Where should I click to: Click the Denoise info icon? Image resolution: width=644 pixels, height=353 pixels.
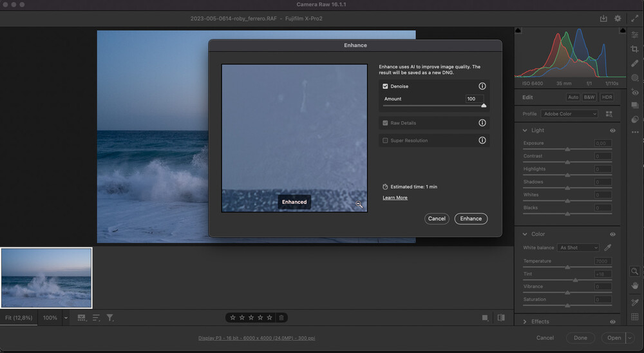click(482, 86)
